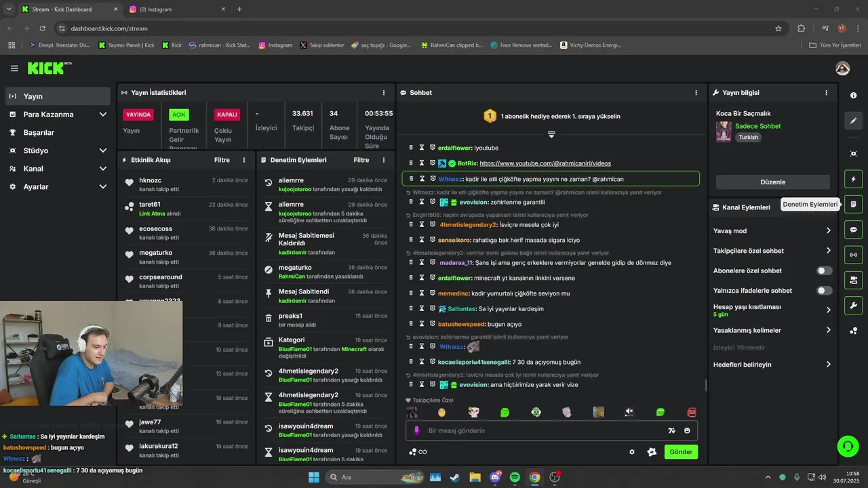Viewport: 868px width, 488px height.
Task: Open Yayın İstatistikleri panel options menu
Action: [384, 92]
